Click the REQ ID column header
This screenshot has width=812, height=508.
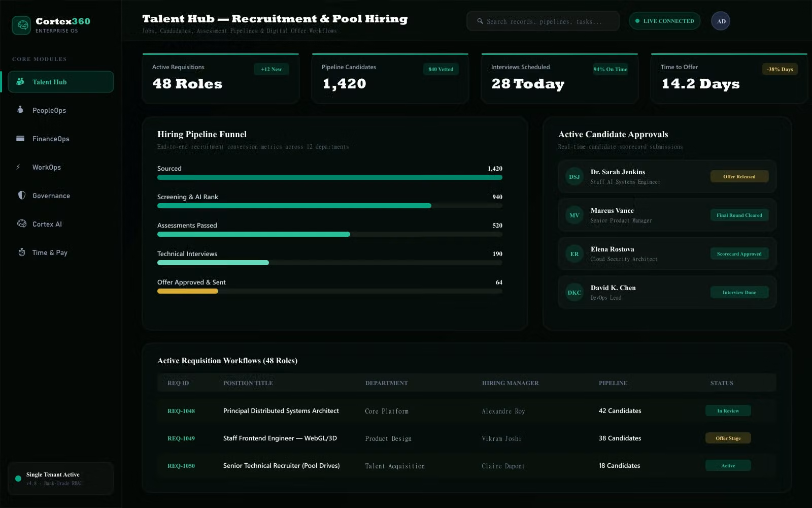(x=178, y=383)
